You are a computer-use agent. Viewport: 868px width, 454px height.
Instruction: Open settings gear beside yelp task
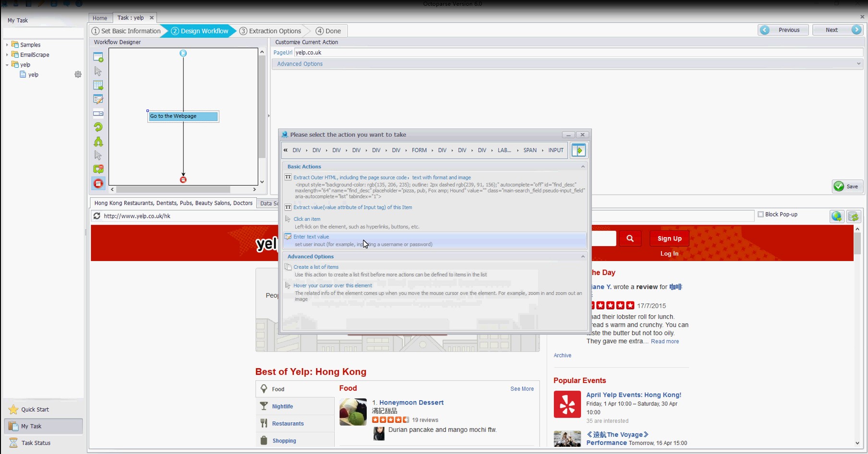coord(78,74)
